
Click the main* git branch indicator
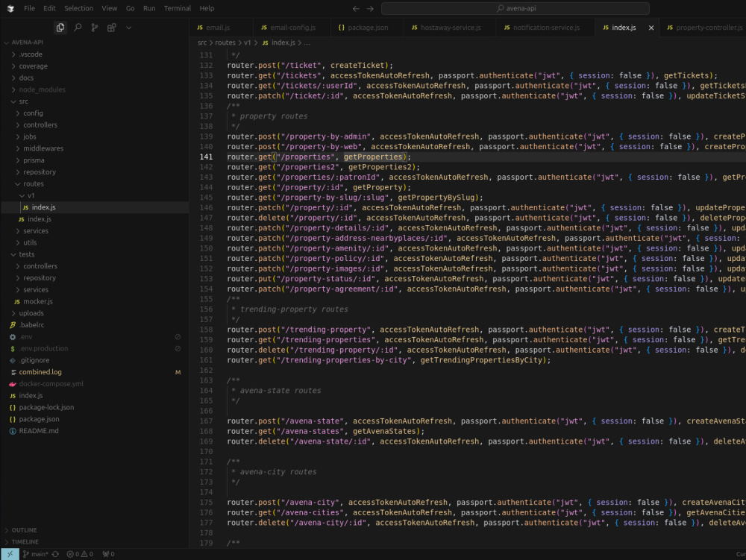(36, 554)
